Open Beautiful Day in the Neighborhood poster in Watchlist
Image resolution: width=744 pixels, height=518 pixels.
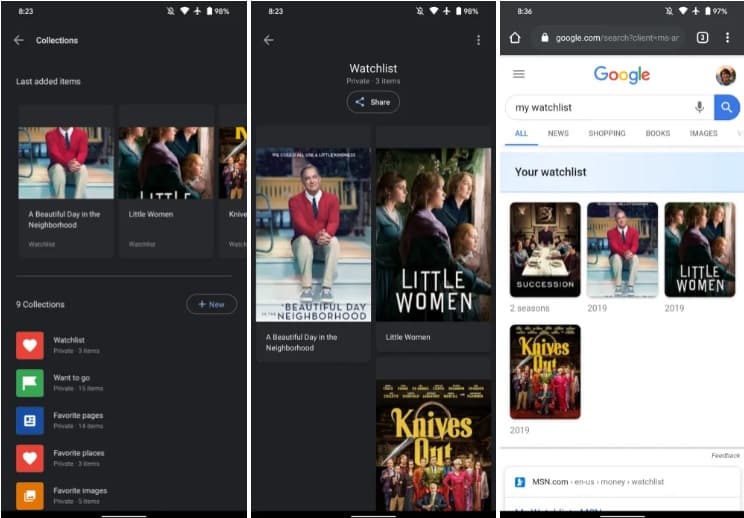click(313, 235)
